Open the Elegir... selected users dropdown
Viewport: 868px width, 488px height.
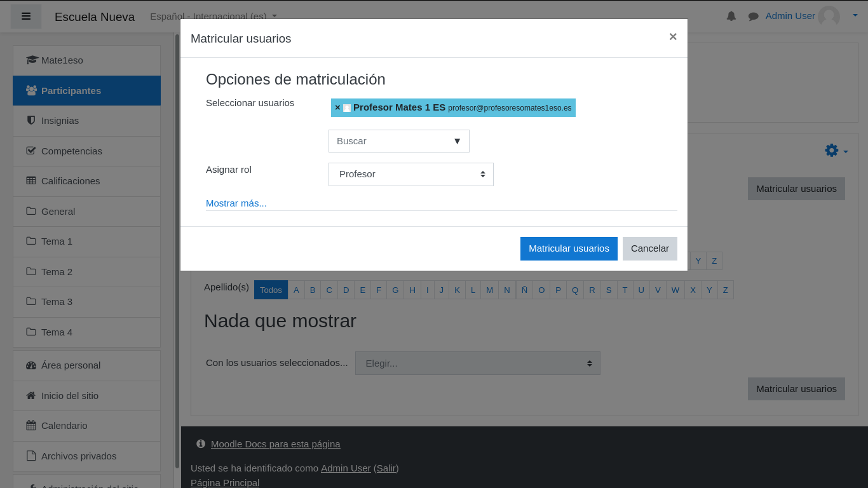478,363
